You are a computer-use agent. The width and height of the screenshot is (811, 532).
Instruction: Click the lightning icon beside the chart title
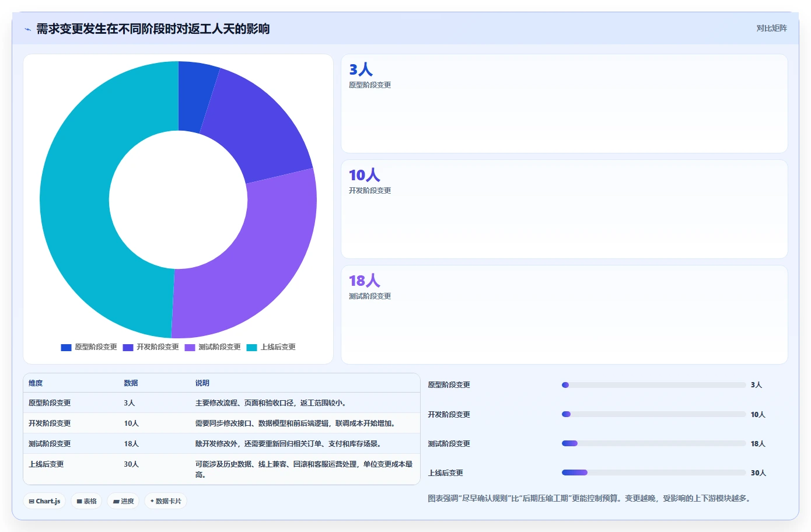[27, 29]
